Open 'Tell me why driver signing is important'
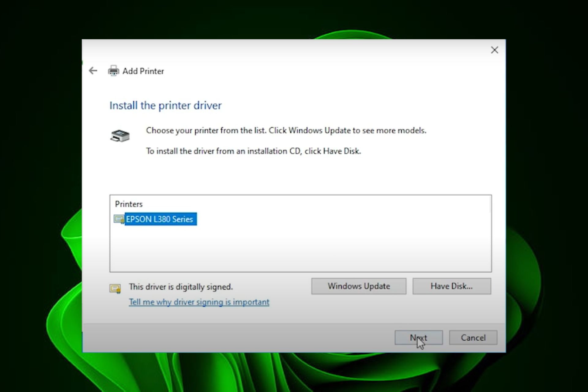Image resolution: width=588 pixels, height=392 pixels. (x=199, y=302)
